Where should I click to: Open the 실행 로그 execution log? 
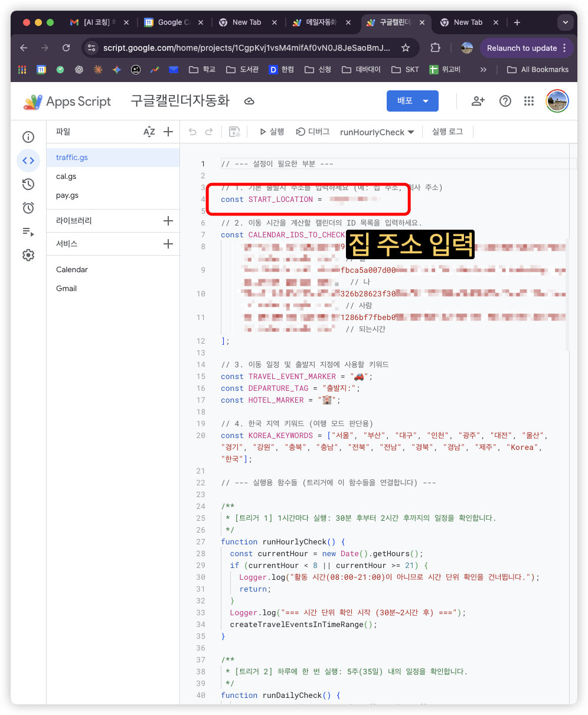click(447, 132)
